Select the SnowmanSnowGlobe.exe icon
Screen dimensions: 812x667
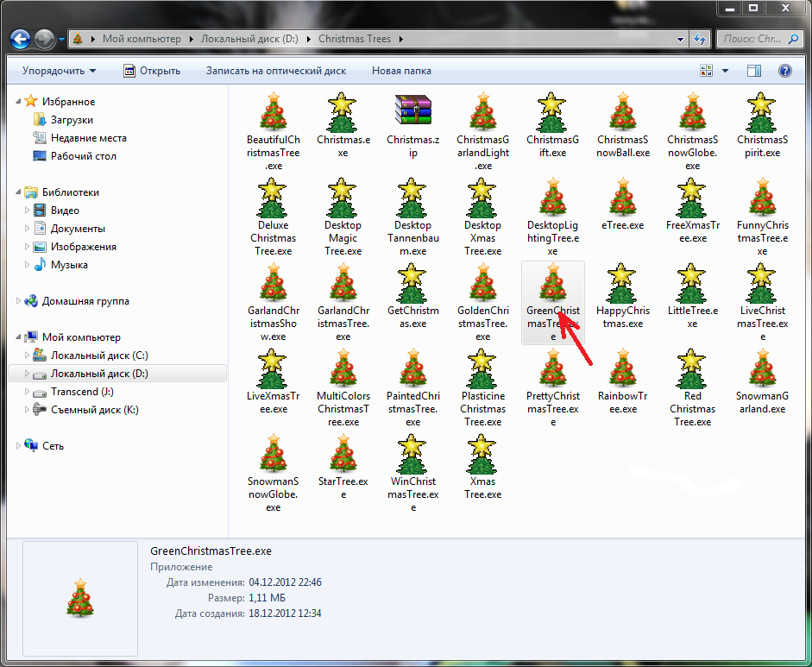273,453
